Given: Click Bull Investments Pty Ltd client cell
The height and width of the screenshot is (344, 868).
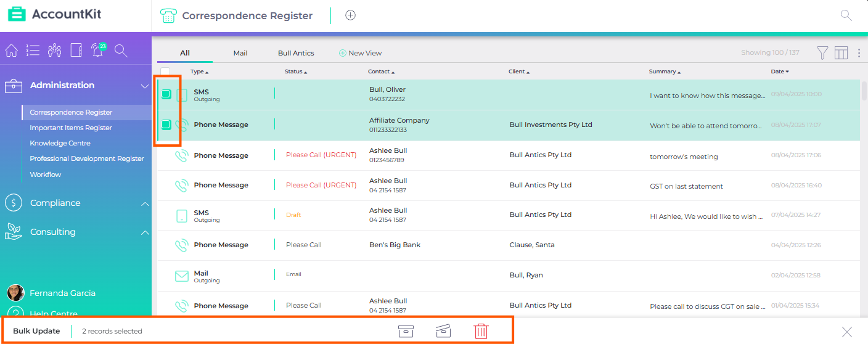Looking at the screenshot, I should pos(551,125).
